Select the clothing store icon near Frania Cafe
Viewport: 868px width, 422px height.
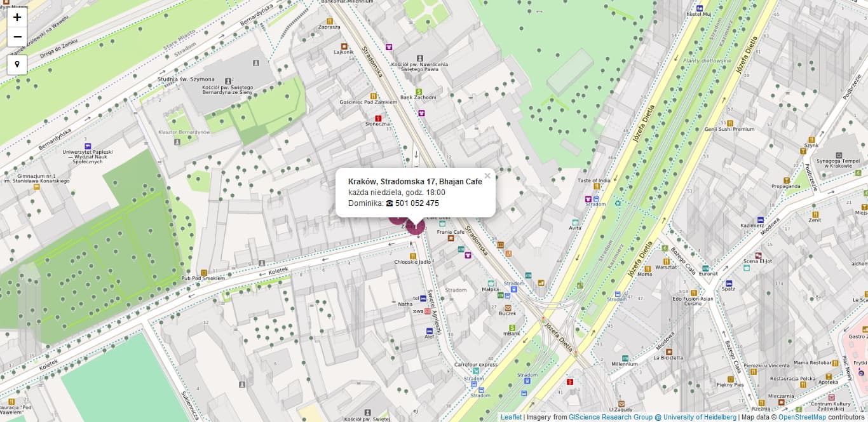(x=468, y=255)
